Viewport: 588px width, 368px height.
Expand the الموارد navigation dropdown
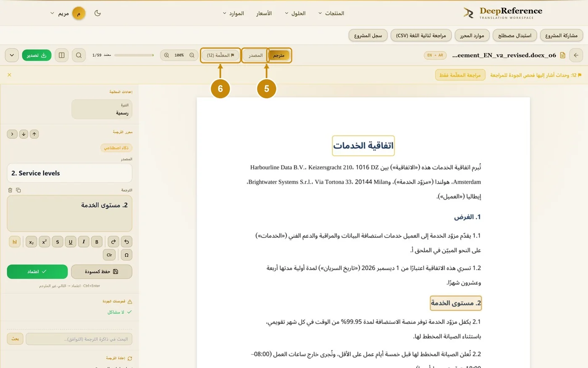(234, 13)
